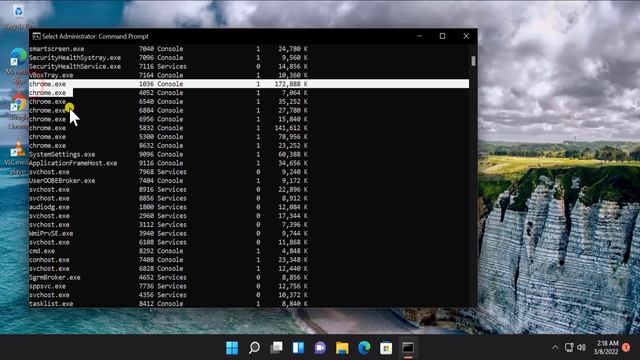Select the Recycle Bin desktop icon
Image resolution: width=640 pixels, height=360 pixels.
coord(18,18)
